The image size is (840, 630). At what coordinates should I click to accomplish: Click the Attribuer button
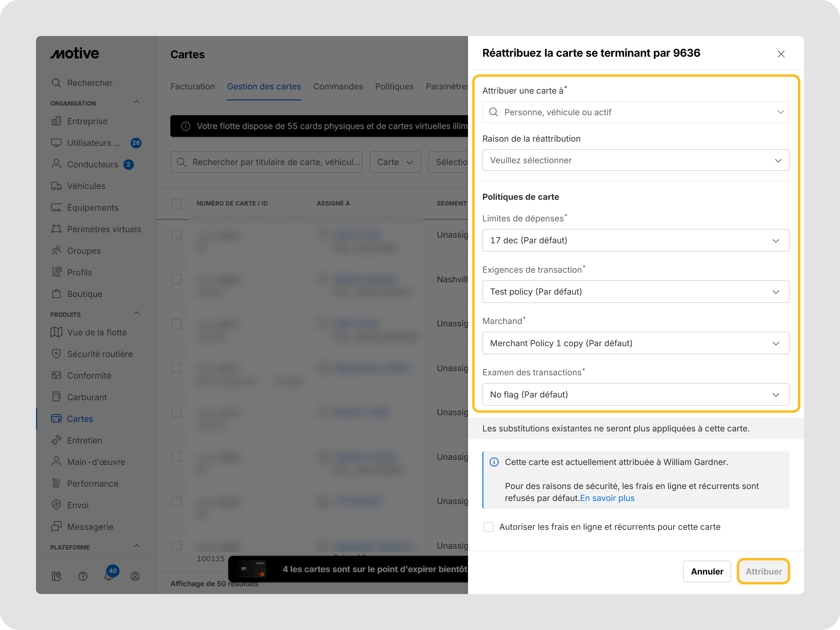tap(763, 571)
